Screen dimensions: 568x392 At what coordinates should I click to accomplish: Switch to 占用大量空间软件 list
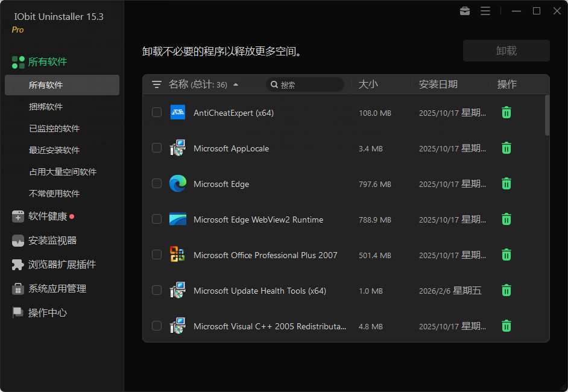point(63,172)
